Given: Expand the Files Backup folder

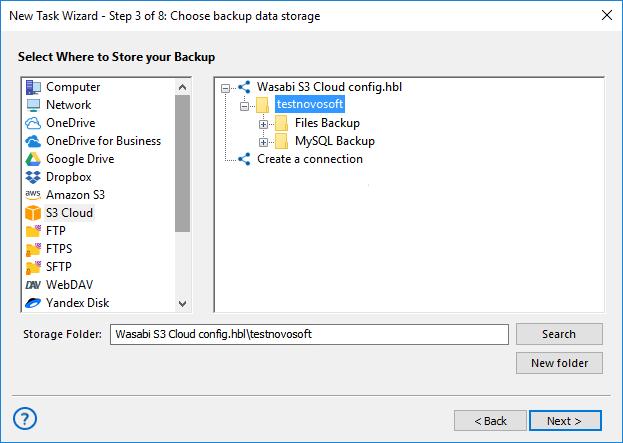Looking at the screenshot, I should (x=264, y=123).
